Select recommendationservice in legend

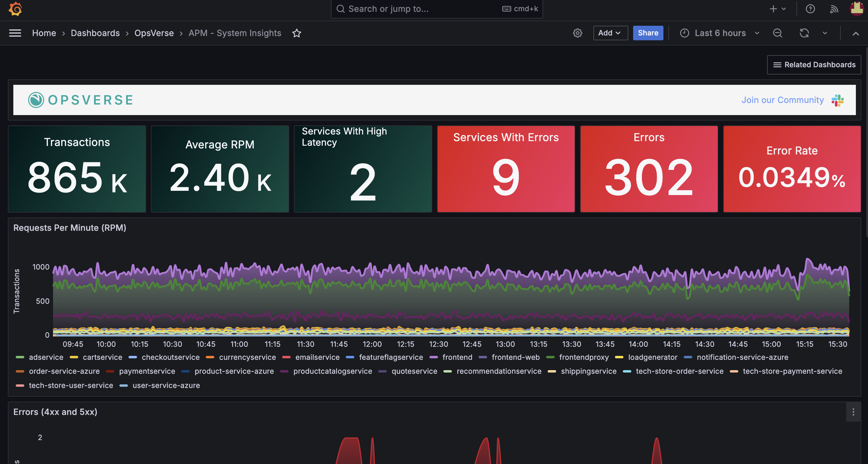499,371
